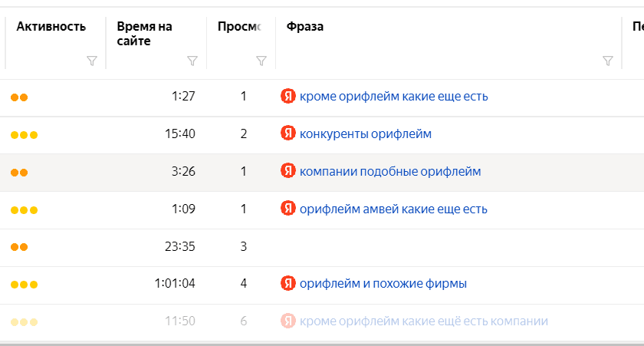Screen dimensions: 644x346
Task: Click the 23:35 time cell
Action: tap(180, 246)
